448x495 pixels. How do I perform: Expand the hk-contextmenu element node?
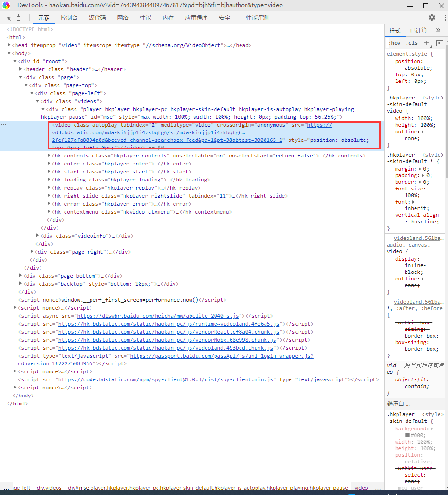(49, 212)
